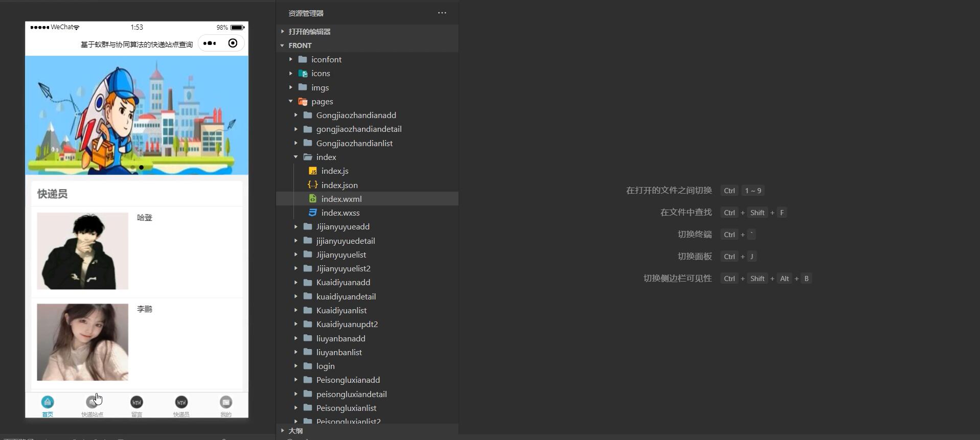Expand the 大纲 outline section
This screenshot has height=440, width=980.
pyautogui.click(x=282, y=431)
